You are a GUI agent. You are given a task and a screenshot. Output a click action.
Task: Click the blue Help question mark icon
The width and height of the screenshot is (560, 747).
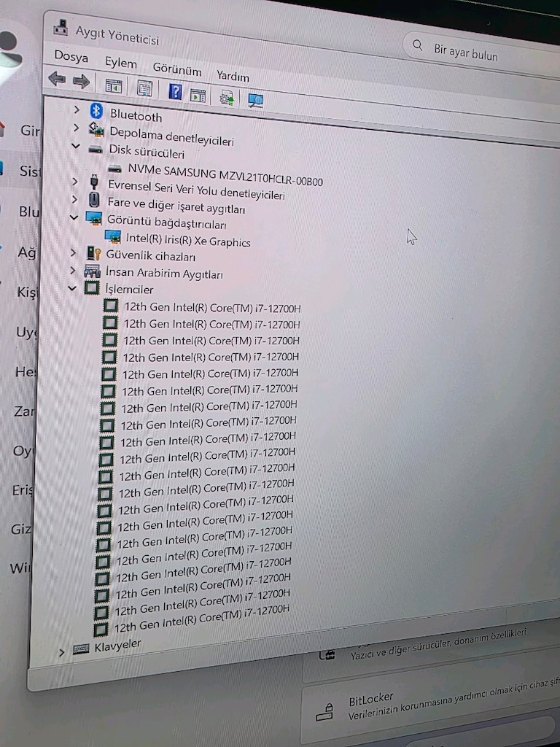pos(175,90)
